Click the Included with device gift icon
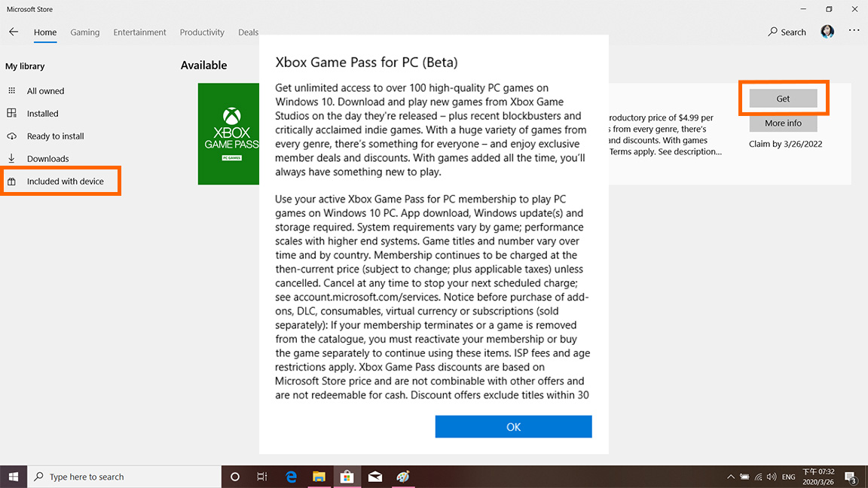 tap(11, 181)
